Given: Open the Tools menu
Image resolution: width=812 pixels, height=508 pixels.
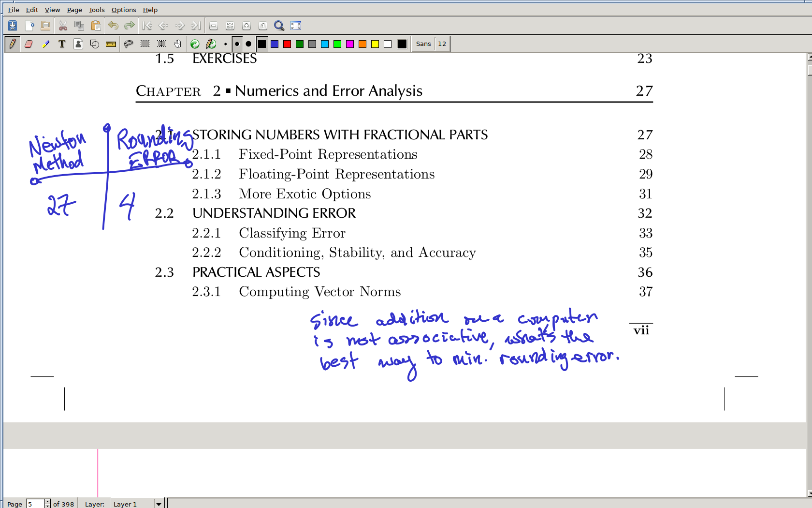Looking at the screenshot, I should pyautogui.click(x=96, y=10).
